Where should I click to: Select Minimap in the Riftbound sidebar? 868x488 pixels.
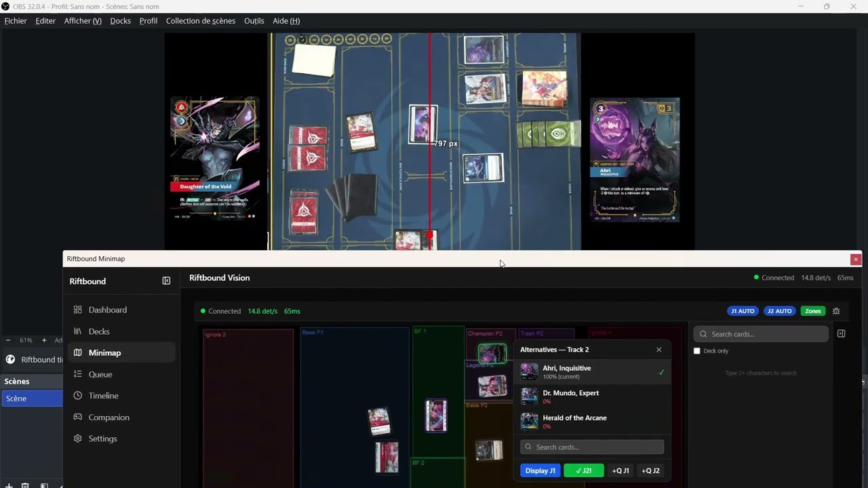pyautogui.click(x=121, y=352)
